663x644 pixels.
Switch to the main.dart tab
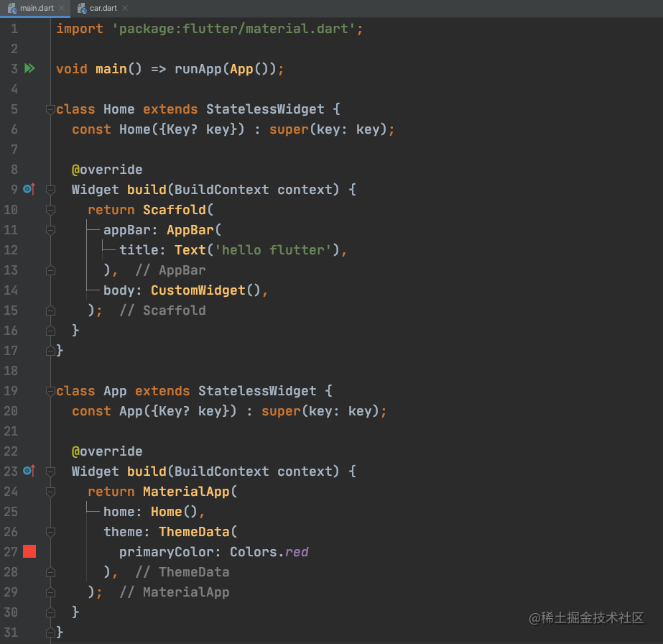tap(37, 8)
